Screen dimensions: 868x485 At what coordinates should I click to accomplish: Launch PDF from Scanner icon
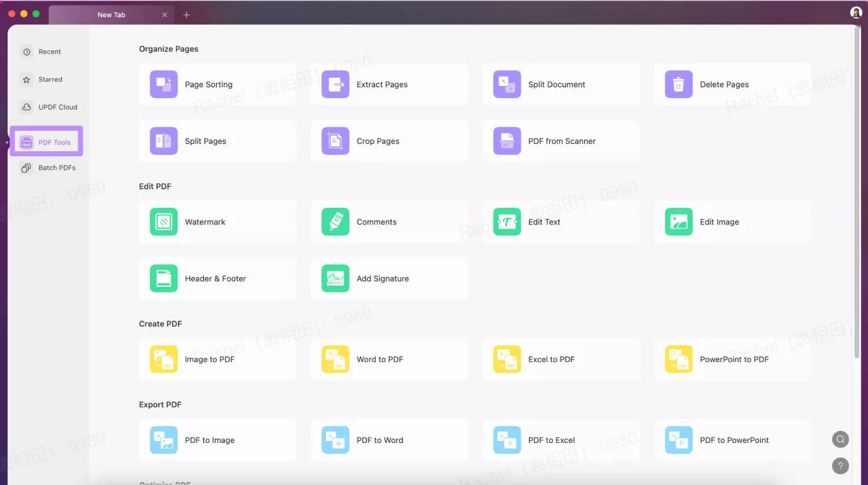(x=507, y=141)
